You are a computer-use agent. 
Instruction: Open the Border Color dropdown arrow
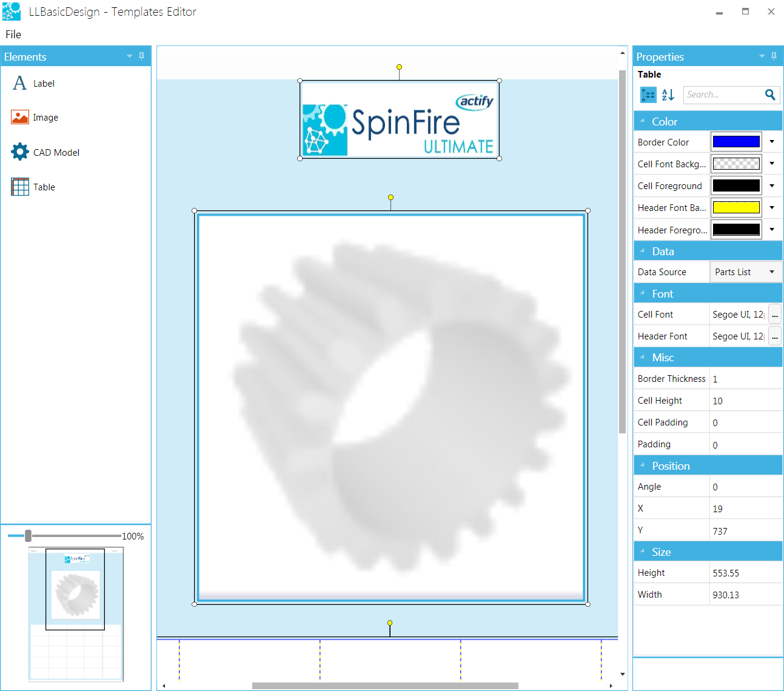[772, 142]
